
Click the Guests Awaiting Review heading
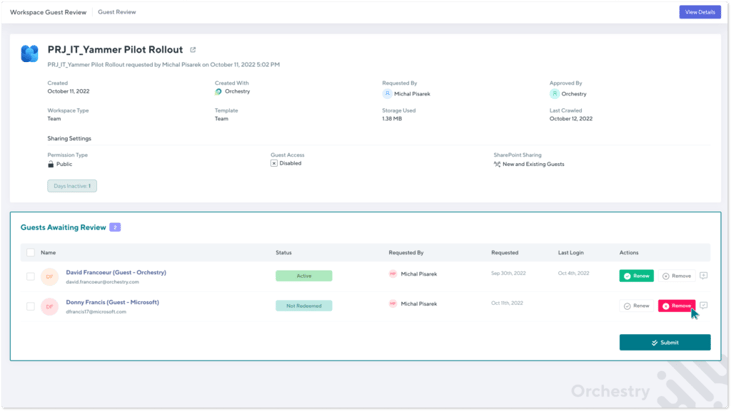coord(63,227)
